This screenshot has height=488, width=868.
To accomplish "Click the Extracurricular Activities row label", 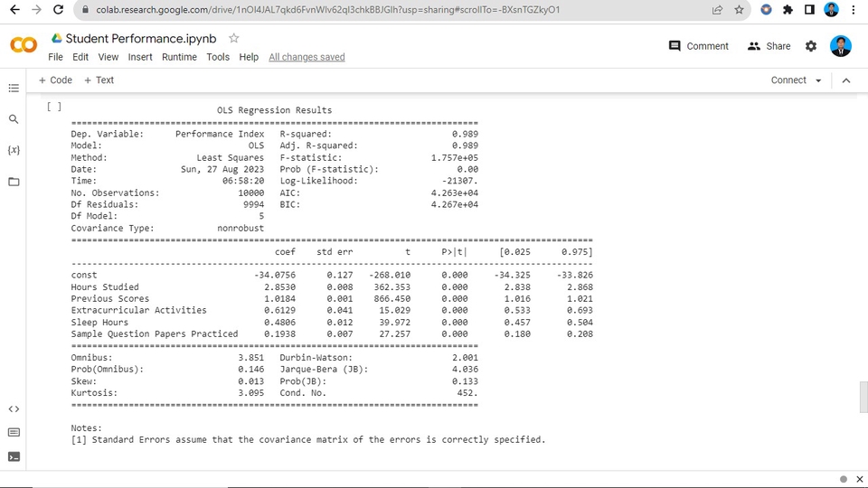I will tap(138, 310).
